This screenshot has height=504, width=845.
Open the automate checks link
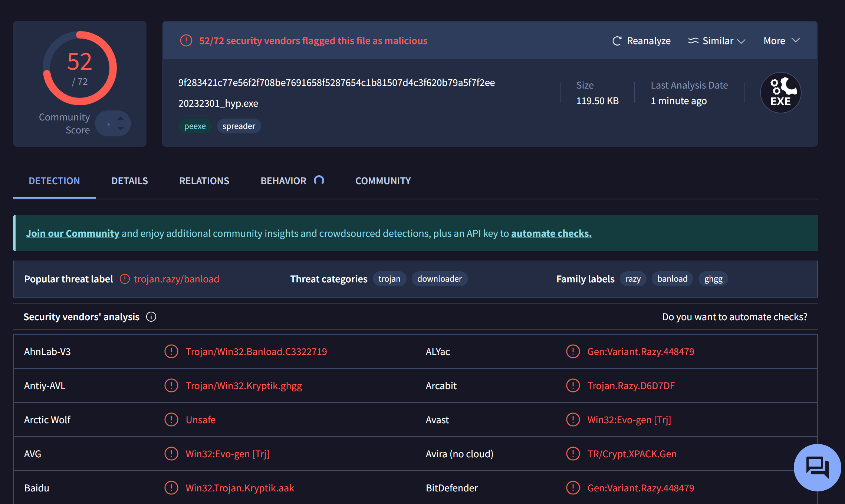[x=551, y=233]
